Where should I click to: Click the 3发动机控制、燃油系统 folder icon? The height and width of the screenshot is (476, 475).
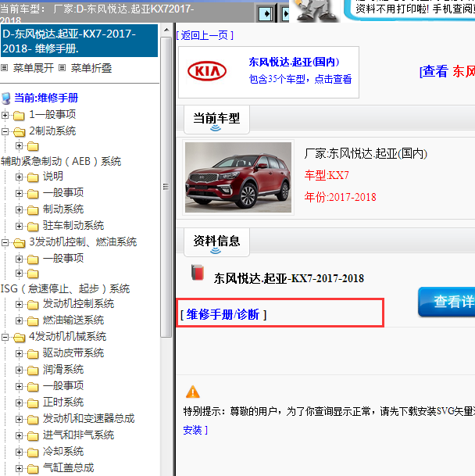[19, 243]
